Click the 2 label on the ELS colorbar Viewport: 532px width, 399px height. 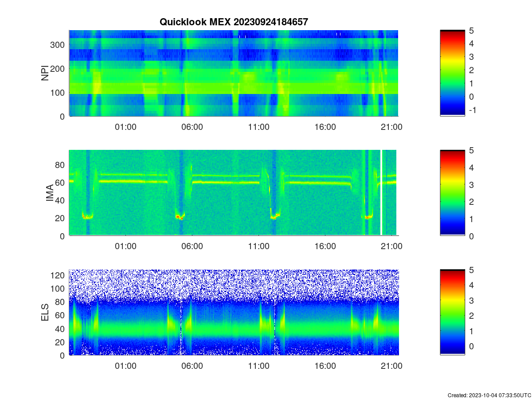(472, 316)
